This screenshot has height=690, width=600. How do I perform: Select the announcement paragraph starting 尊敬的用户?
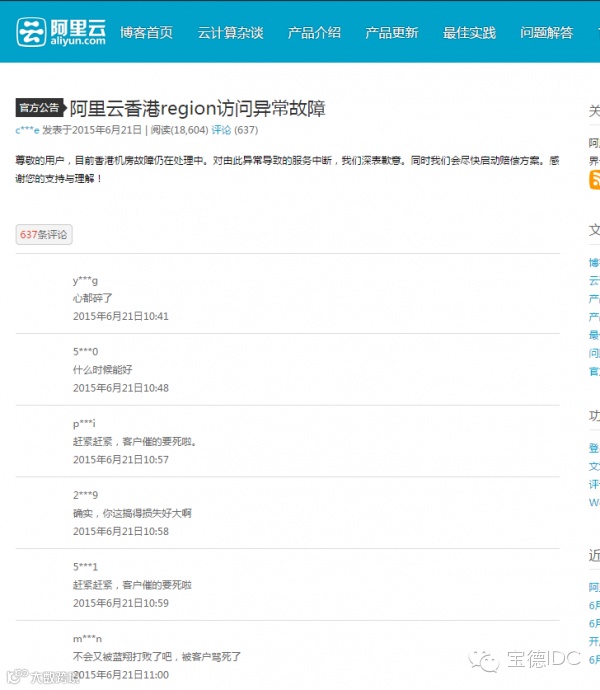287,169
